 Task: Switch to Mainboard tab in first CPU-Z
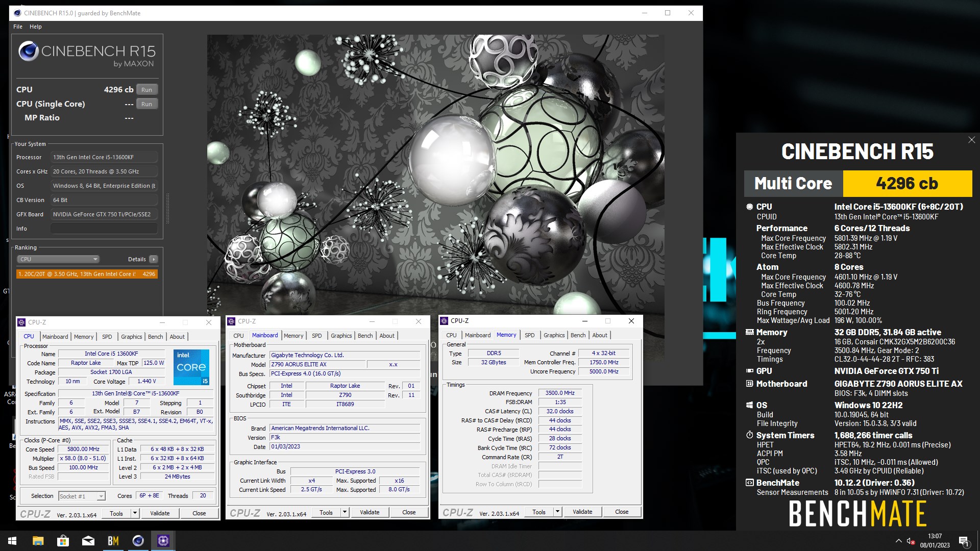[x=55, y=337]
